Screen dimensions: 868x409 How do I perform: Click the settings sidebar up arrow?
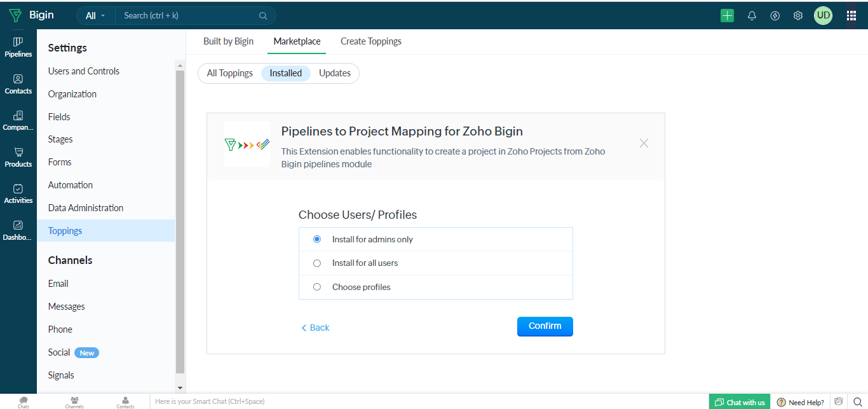180,66
